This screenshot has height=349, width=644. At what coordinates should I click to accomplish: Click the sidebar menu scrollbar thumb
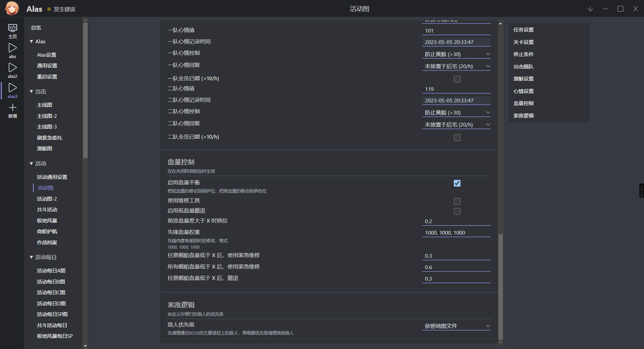point(85,90)
